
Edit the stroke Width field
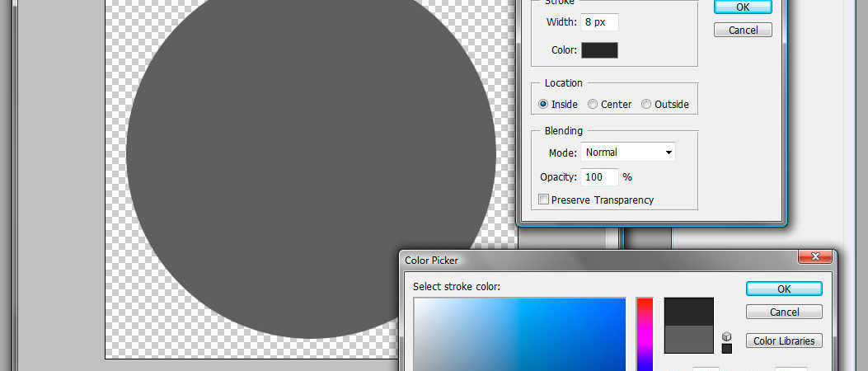(599, 22)
